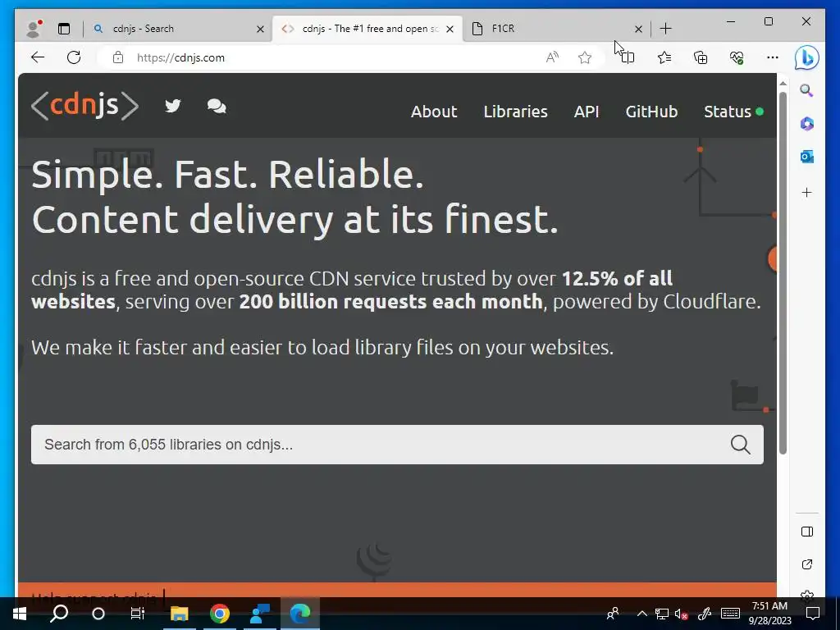Viewport: 840px width, 630px height.
Task: Open Cortana circle on taskbar
Action: [x=98, y=614]
